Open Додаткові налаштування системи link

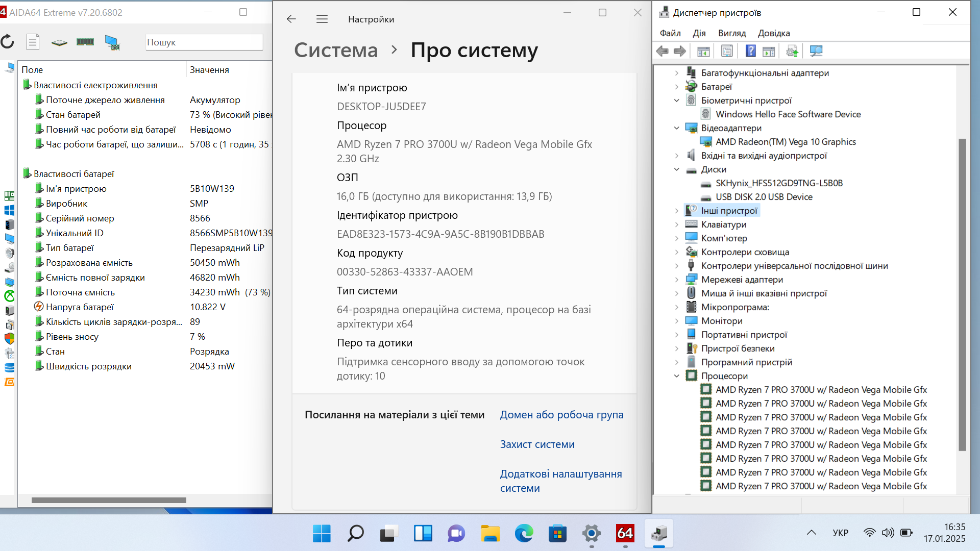point(561,481)
